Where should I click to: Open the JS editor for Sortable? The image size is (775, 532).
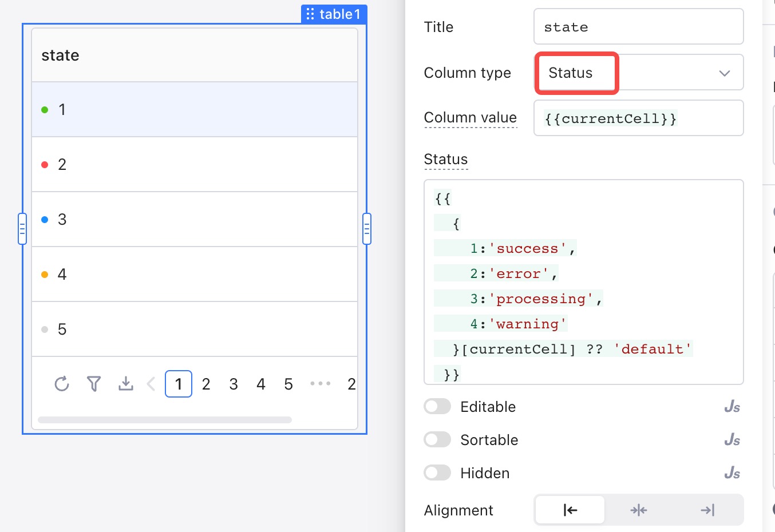click(731, 439)
